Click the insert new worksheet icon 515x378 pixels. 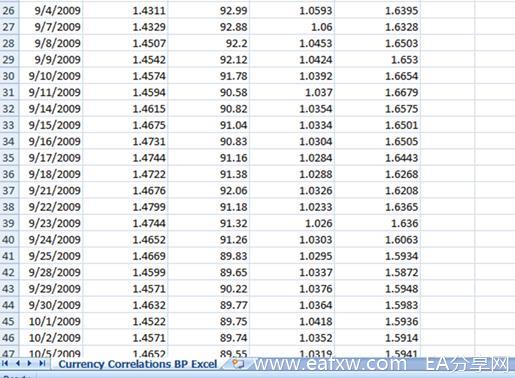(237, 364)
